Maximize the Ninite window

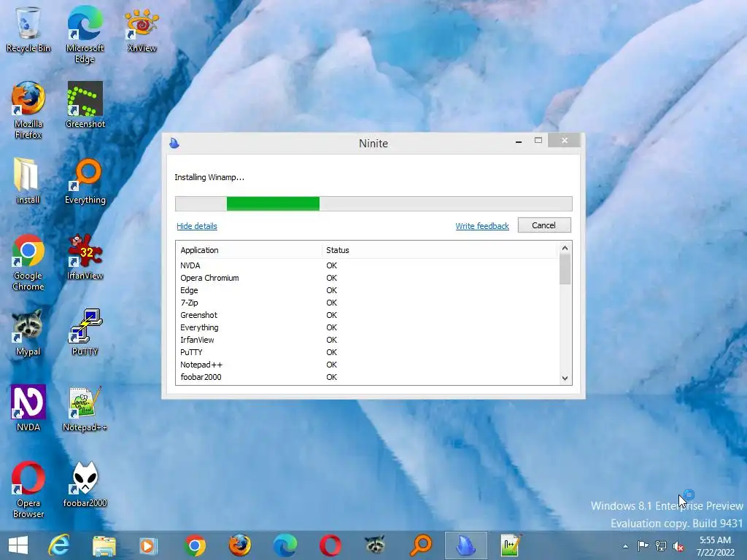click(538, 141)
